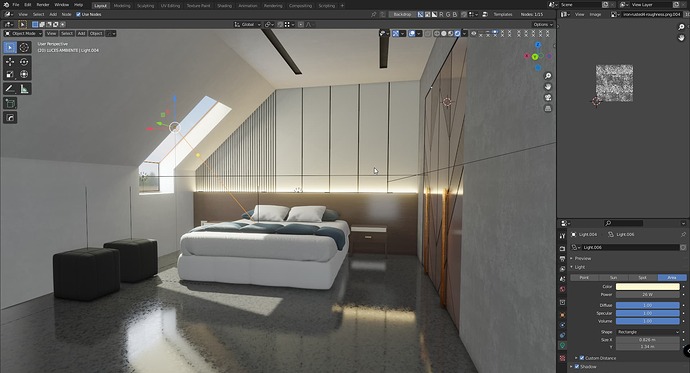Toggle camera view icon in viewport
The height and width of the screenshot is (373, 690).
coord(548,97)
